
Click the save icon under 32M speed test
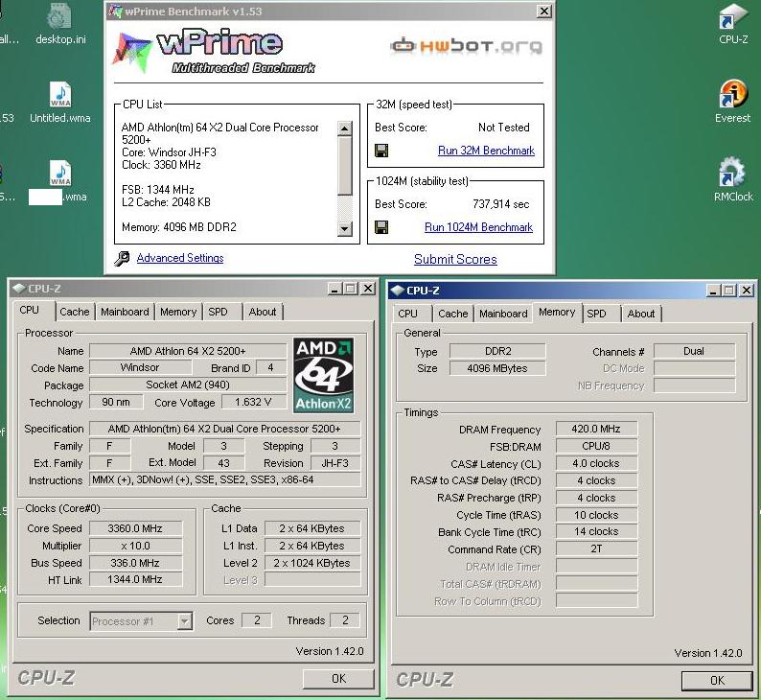tap(381, 151)
